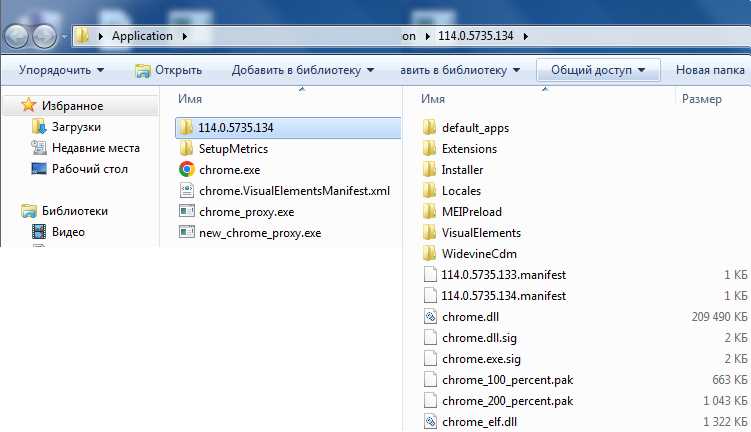Click the file icon of chrome_100_percent.pak
Screen dimensions: 751x432
(x=430, y=380)
